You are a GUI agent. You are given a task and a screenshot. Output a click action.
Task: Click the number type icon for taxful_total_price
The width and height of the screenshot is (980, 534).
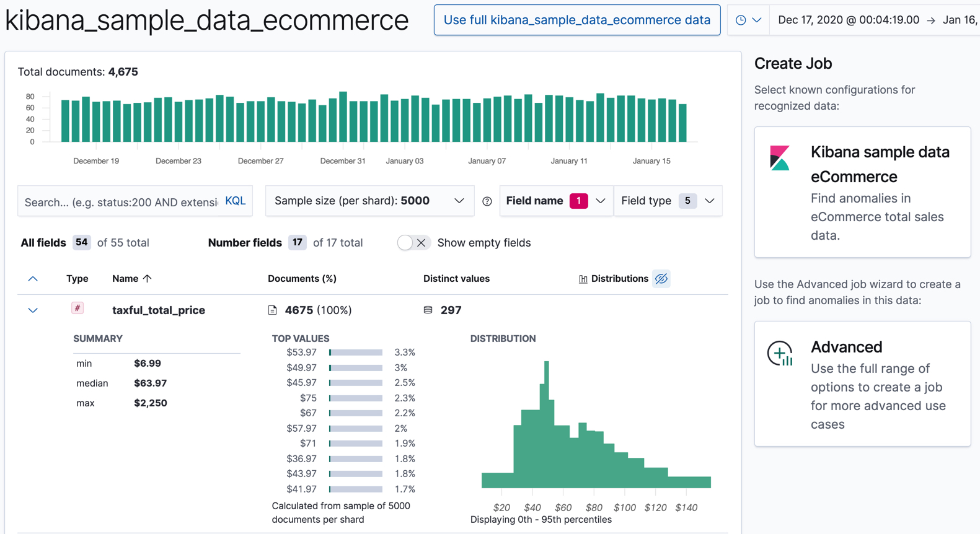click(77, 309)
